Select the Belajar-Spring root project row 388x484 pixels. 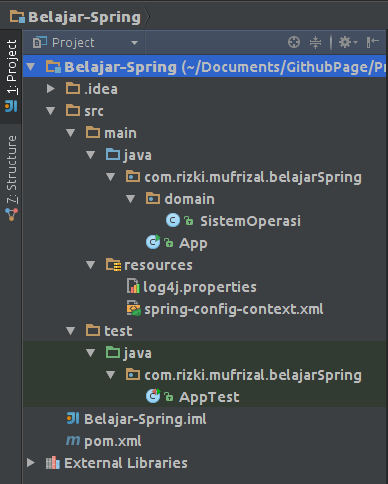click(204, 67)
